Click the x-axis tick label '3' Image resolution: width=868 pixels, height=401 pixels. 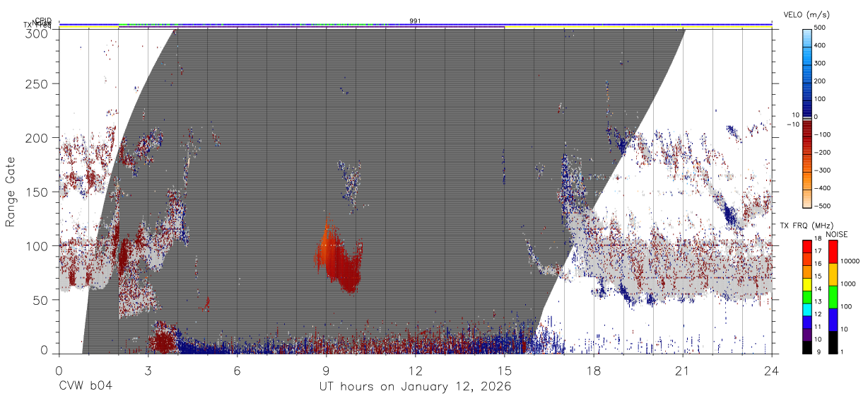tap(148, 371)
